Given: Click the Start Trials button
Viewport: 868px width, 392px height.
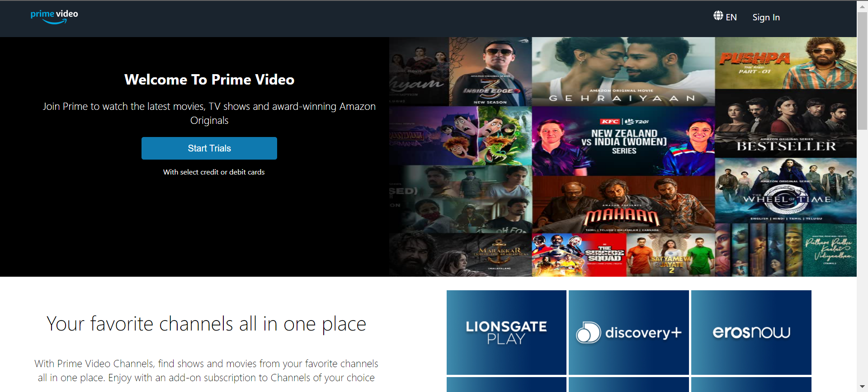Looking at the screenshot, I should pyautogui.click(x=209, y=148).
